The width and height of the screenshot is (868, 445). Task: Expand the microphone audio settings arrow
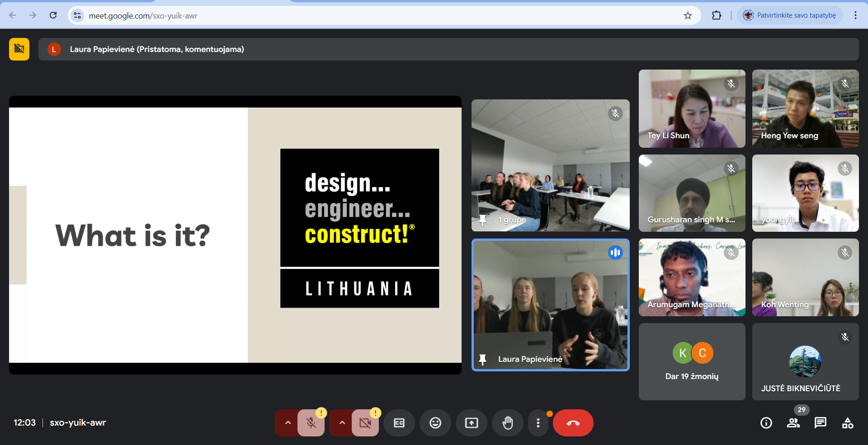click(288, 423)
